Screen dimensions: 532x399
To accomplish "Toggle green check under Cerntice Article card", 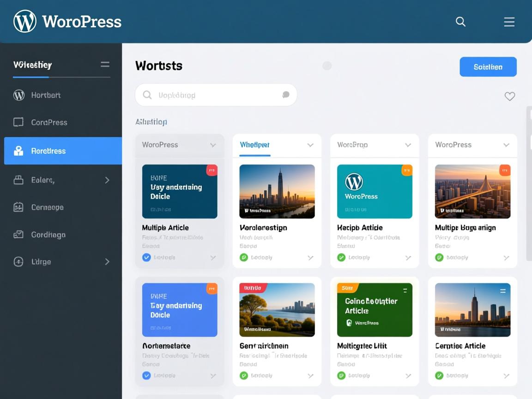I will point(439,375).
